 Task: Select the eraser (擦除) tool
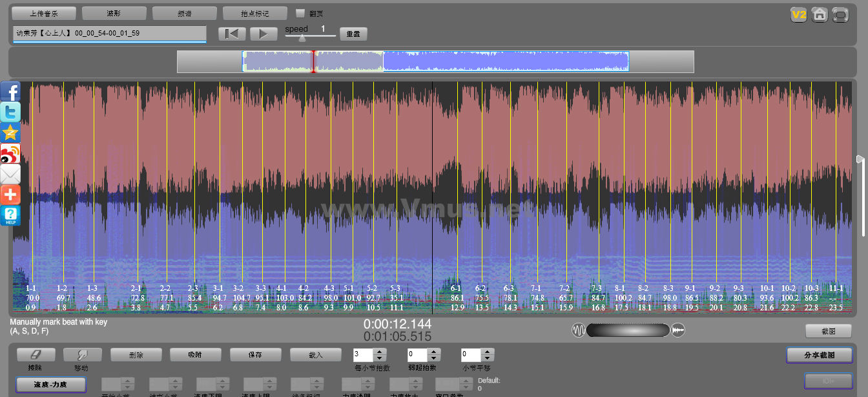pyautogui.click(x=35, y=354)
